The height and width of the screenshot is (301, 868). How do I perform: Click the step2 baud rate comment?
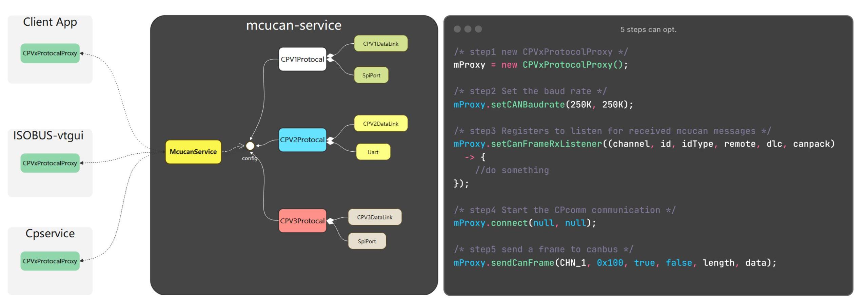(x=530, y=91)
